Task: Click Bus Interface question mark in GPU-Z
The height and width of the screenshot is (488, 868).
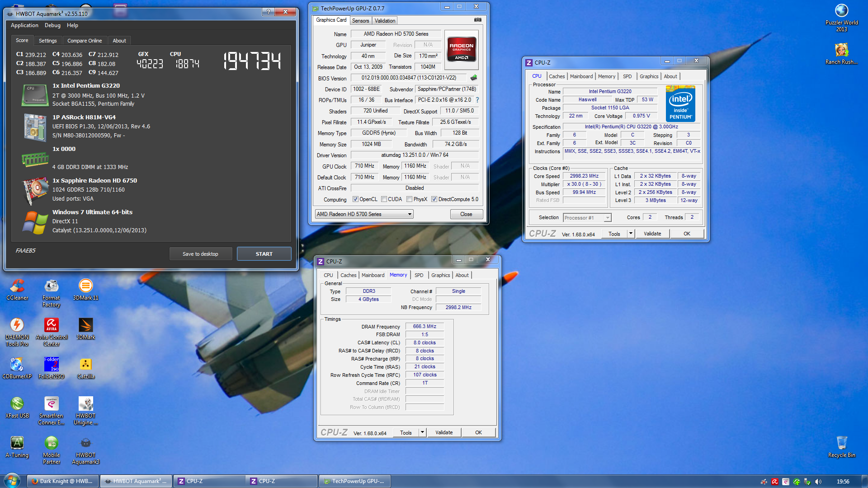Action: 477,100
